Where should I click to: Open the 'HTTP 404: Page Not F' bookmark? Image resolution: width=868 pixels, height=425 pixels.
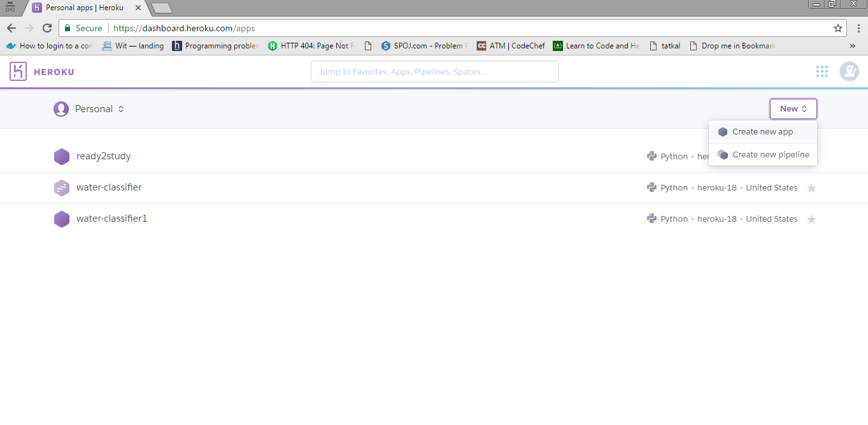(311, 46)
